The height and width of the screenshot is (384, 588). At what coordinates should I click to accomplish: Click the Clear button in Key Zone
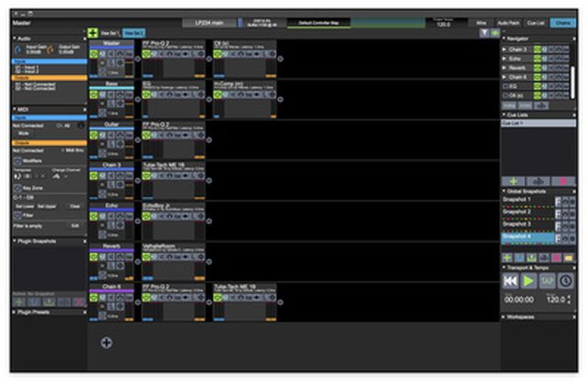point(75,207)
